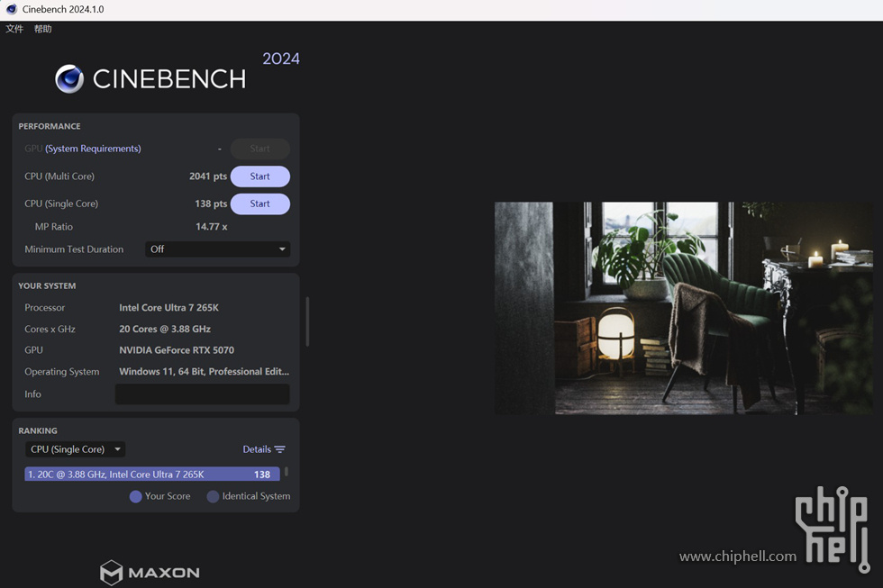Click the Identical System legend dot
This screenshot has height=588, width=883.
[213, 496]
